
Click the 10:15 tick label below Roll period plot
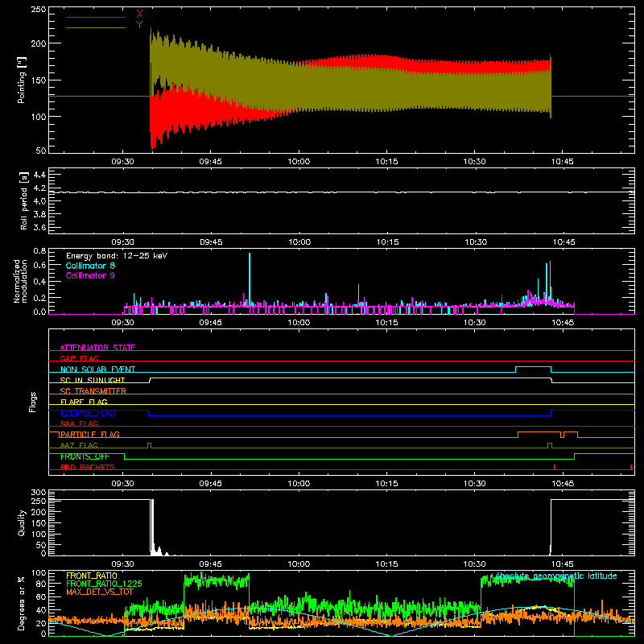(387, 242)
